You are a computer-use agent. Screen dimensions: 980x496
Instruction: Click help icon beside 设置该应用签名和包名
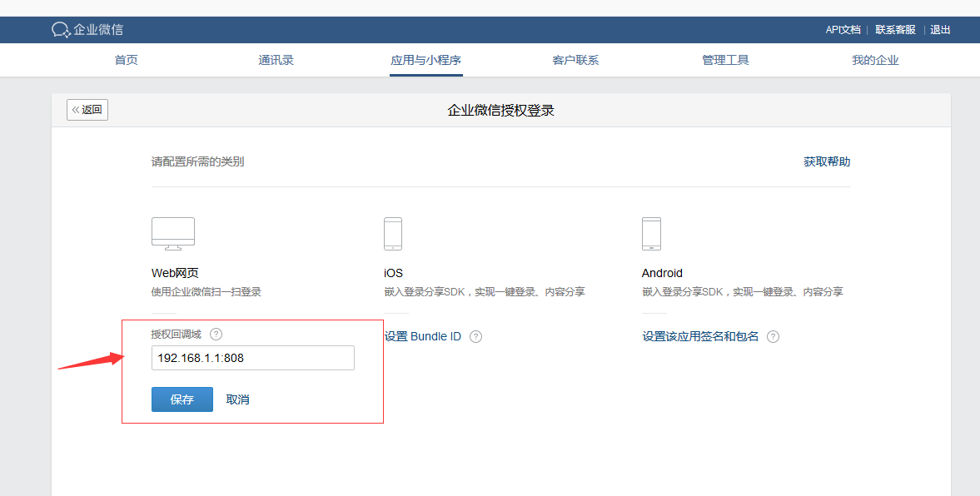click(773, 337)
